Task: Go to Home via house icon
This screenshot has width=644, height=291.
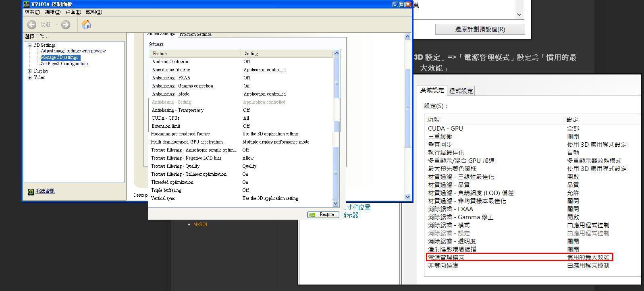Action: tap(86, 25)
